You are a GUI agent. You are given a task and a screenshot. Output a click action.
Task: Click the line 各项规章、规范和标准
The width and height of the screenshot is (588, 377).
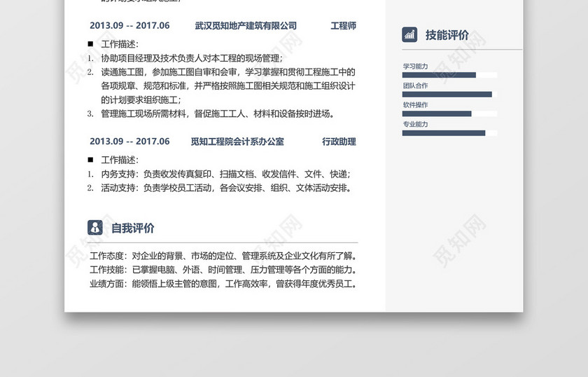click(x=228, y=86)
